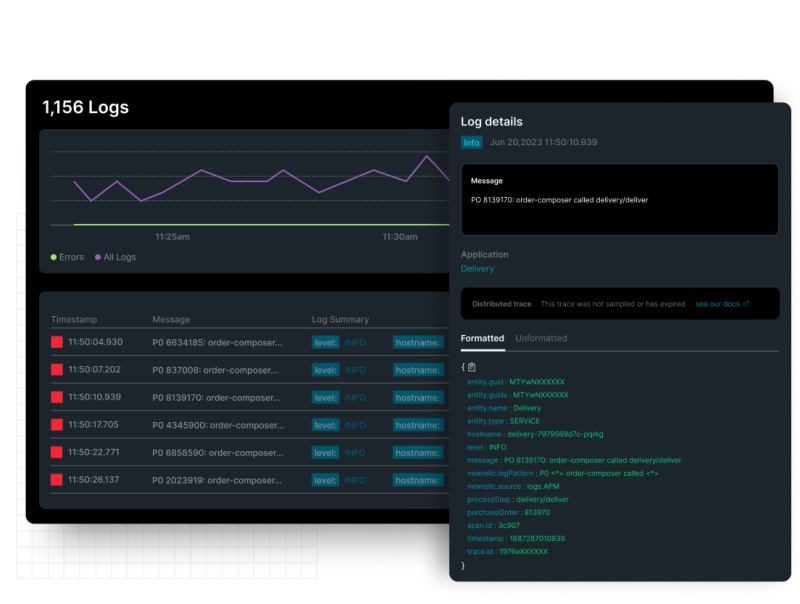Click the purple All Logs legend color dot
This screenshot has width=800, height=604.
coord(98,257)
